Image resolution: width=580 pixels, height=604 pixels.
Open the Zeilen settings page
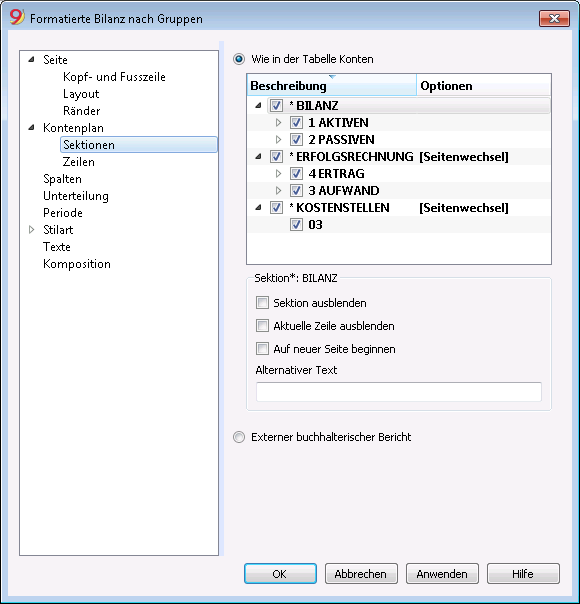point(79,162)
